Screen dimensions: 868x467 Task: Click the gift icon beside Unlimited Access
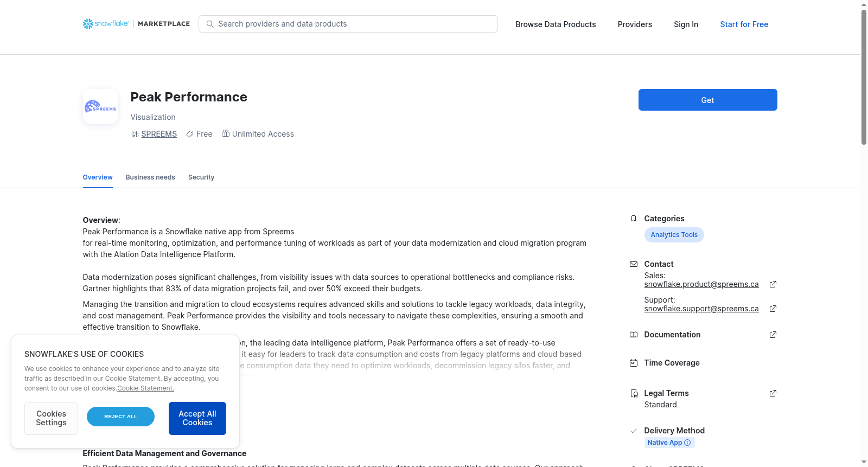coord(226,133)
